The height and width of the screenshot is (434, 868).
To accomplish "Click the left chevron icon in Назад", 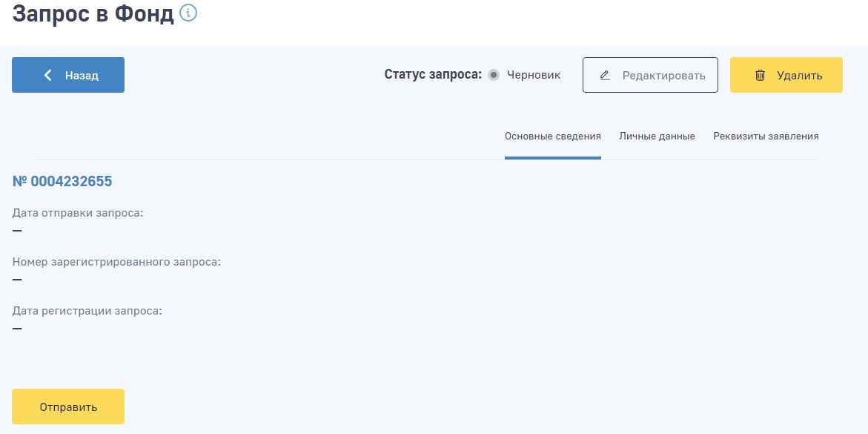I will (48, 75).
